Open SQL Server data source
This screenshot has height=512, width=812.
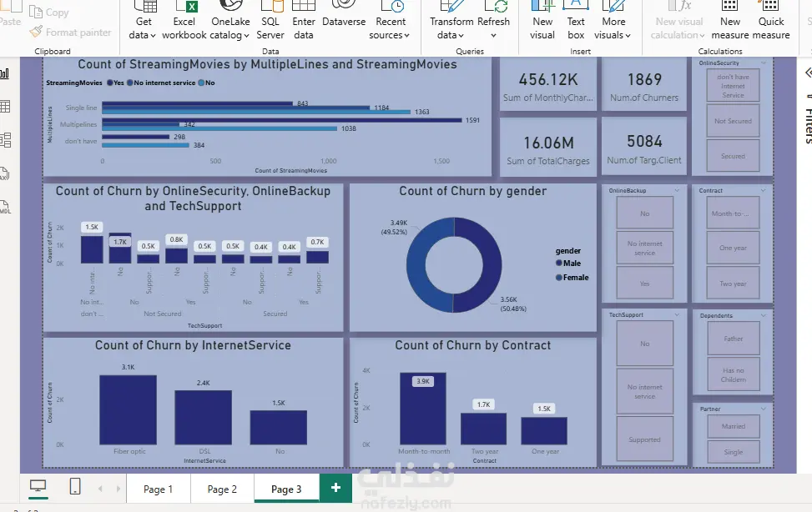[270, 21]
